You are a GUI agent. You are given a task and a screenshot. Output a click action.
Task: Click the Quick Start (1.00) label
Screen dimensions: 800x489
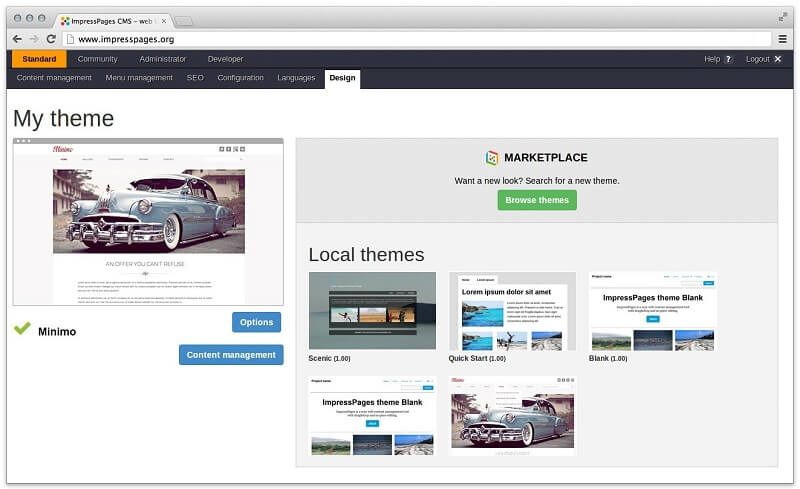pyautogui.click(x=477, y=358)
